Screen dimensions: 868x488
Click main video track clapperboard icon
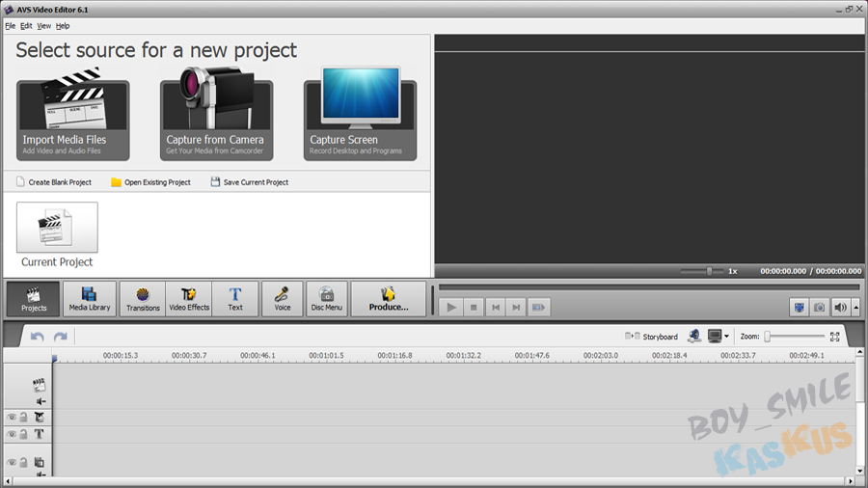[x=39, y=385]
